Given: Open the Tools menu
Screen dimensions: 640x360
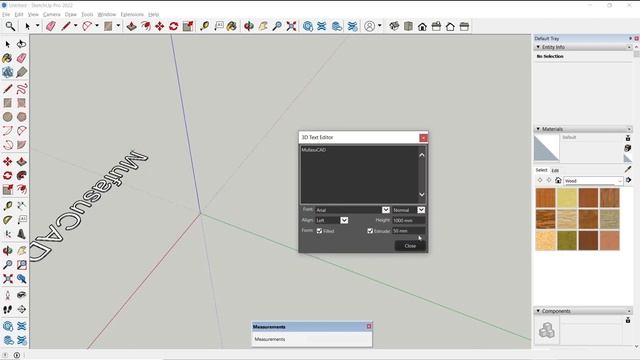Looking at the screenshot, I should pyautogui.click(x=87, y=14).
